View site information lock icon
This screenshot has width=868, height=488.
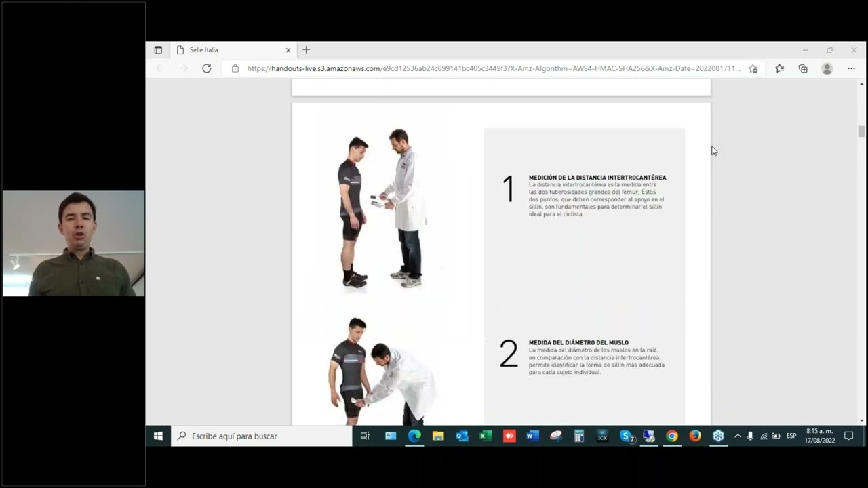tap(235, 68)
